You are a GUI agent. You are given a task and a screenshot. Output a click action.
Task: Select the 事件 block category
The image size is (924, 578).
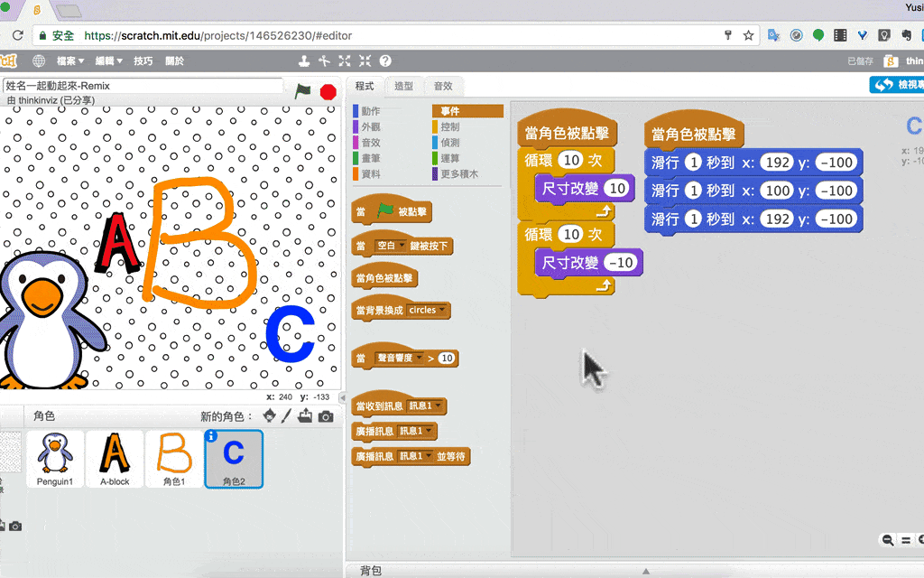[x=468, y=111]
